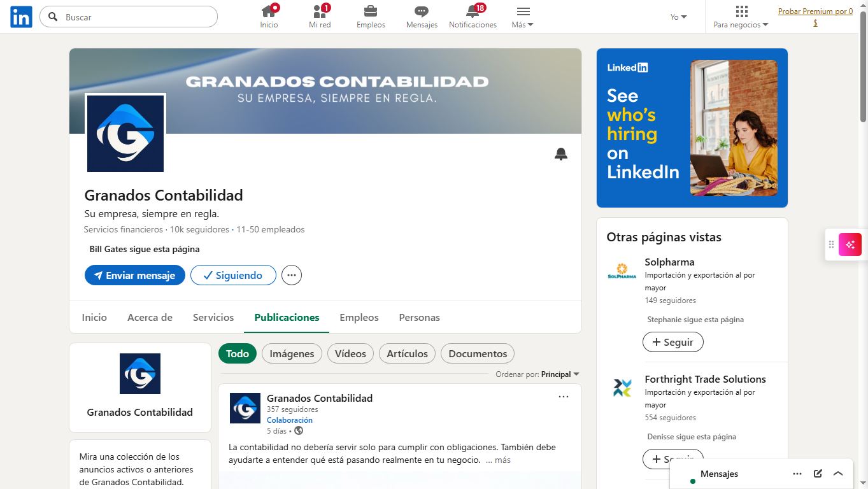The height and width of the screenshot is (489, 868).
Task: Click the Solpharma company logo
Action: [x=622, y=271]
